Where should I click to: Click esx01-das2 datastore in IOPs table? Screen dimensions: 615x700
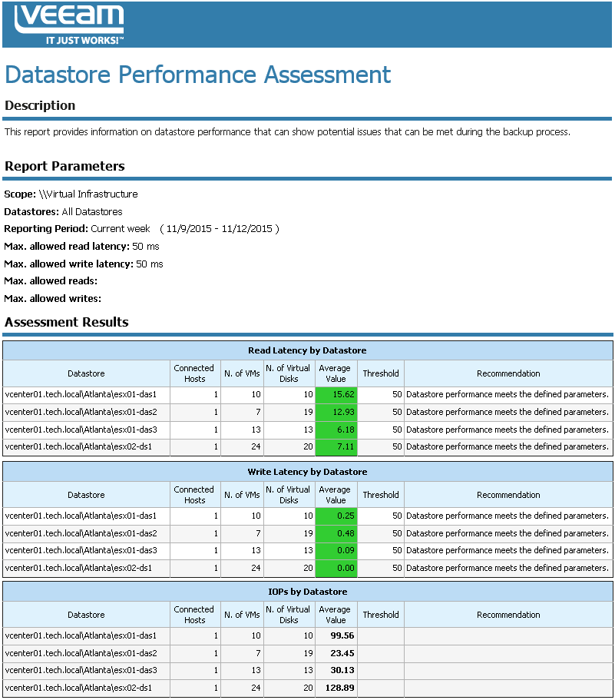(81, 653)
